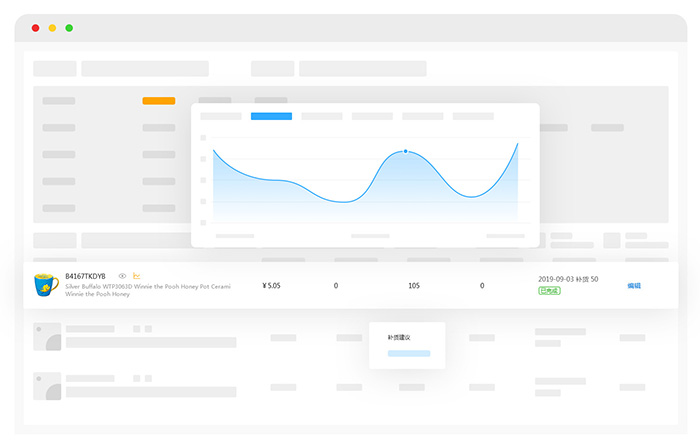The image size is (700, 445).
Task: Click the green maximize window button
Action: pos(69,28)
